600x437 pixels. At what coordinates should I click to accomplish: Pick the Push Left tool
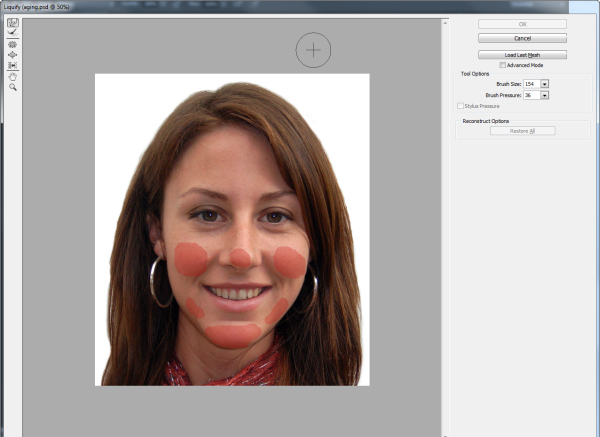(13, 66)
